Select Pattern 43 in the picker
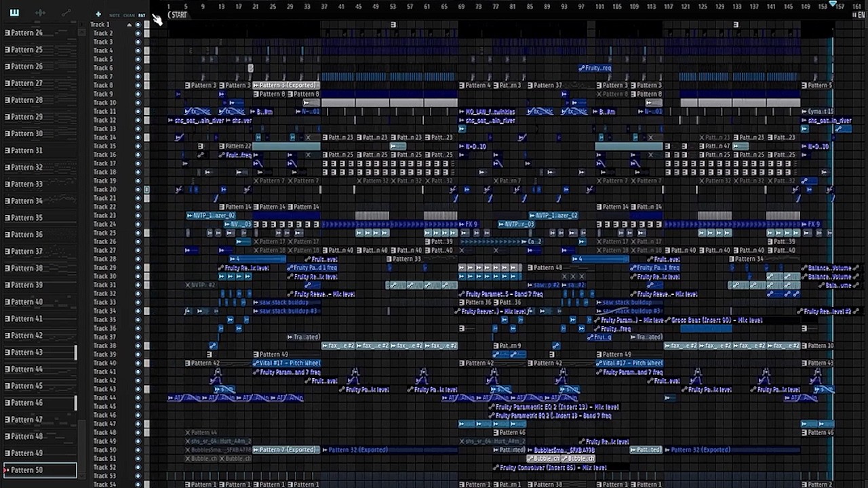868x488 pixels. [39, 352]
